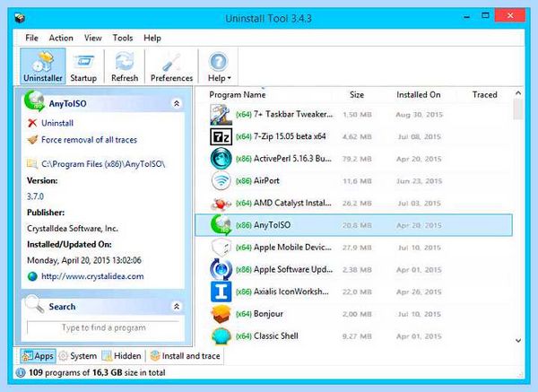Select the 7-Zip 15.05 beta icon
Screen dimensions: 538x392
(221, 136)
